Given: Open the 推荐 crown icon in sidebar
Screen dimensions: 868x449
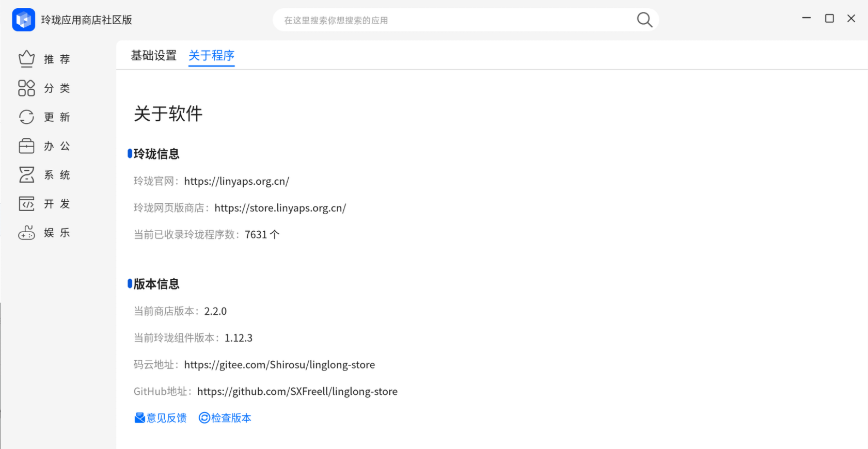Looking at the screenshot, I should [x=26, y=59].
